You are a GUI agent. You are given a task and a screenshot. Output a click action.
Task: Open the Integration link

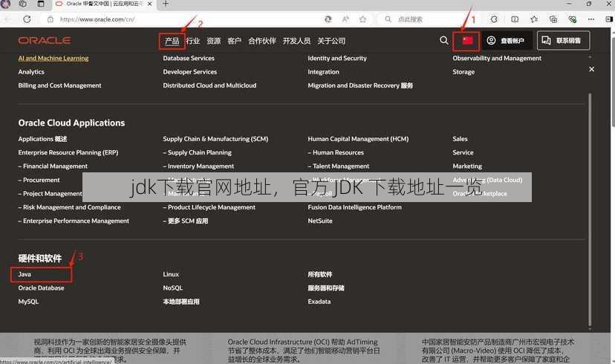pos(323,72)
